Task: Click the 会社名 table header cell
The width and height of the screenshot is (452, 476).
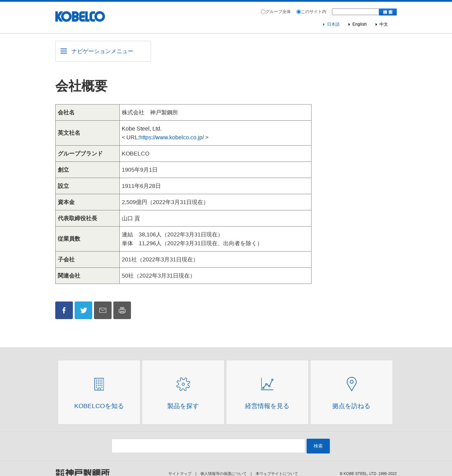Action: (x=88, y=113)
